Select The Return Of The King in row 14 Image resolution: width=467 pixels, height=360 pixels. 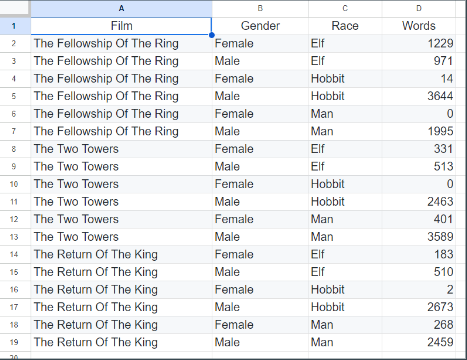(121, 254)
